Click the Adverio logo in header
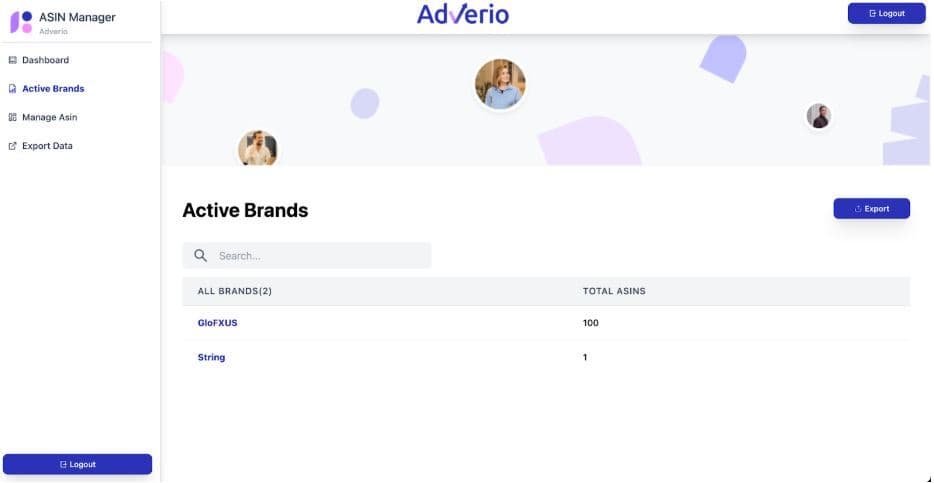Screen dimensions: 934x483 pos(463,14)
